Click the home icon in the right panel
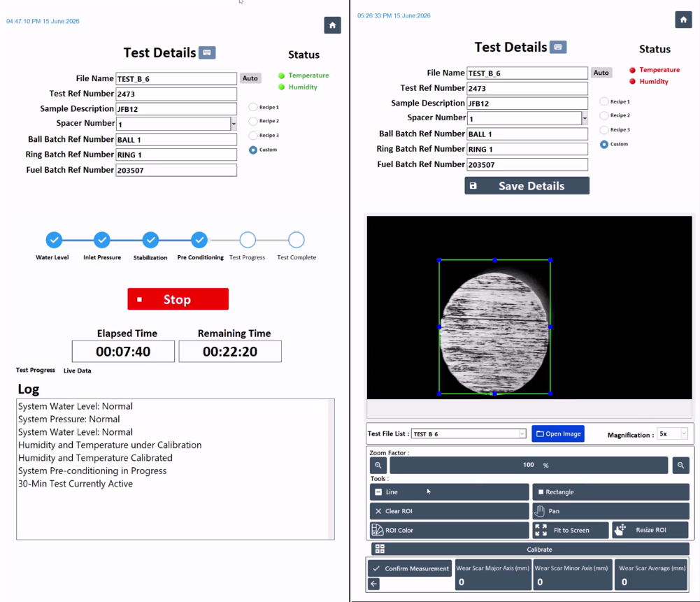This screenshot has width=700, height=602. (683, 20)
